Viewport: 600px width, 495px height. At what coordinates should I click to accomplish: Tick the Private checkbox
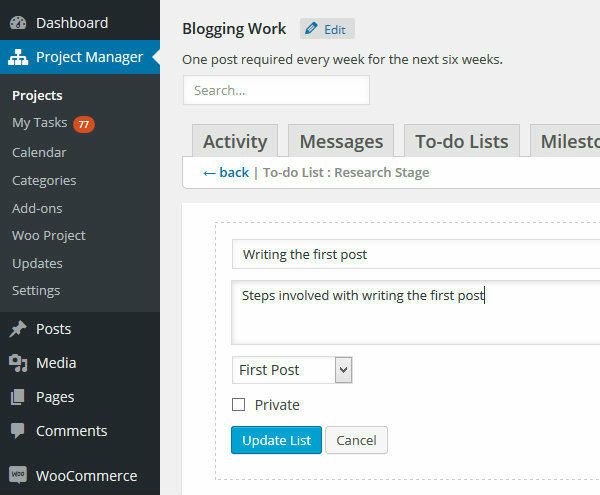coord(238,405)
